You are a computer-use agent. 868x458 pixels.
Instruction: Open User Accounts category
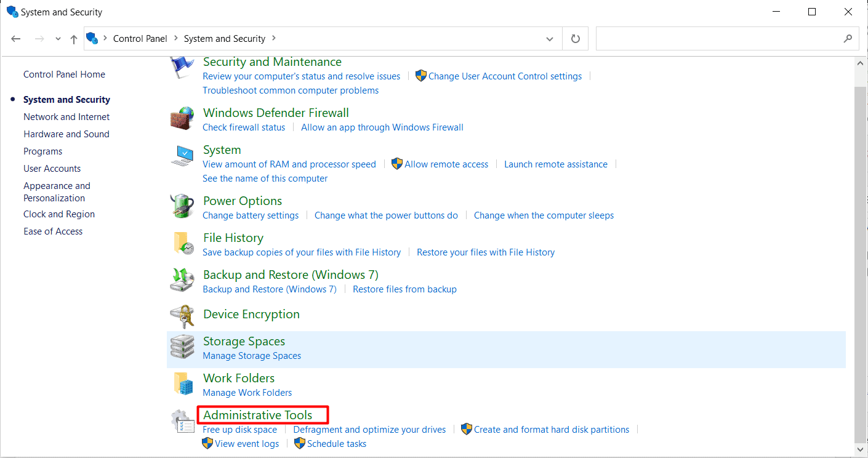pos(52,169)
